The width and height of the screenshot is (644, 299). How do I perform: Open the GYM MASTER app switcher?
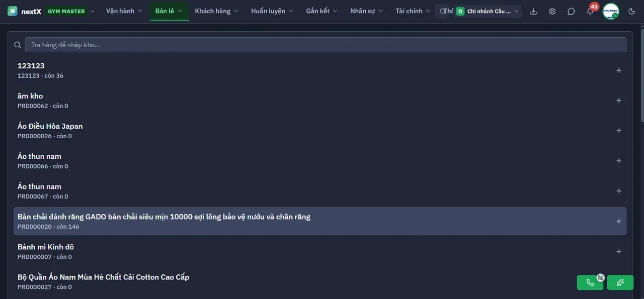pos(70,11)
